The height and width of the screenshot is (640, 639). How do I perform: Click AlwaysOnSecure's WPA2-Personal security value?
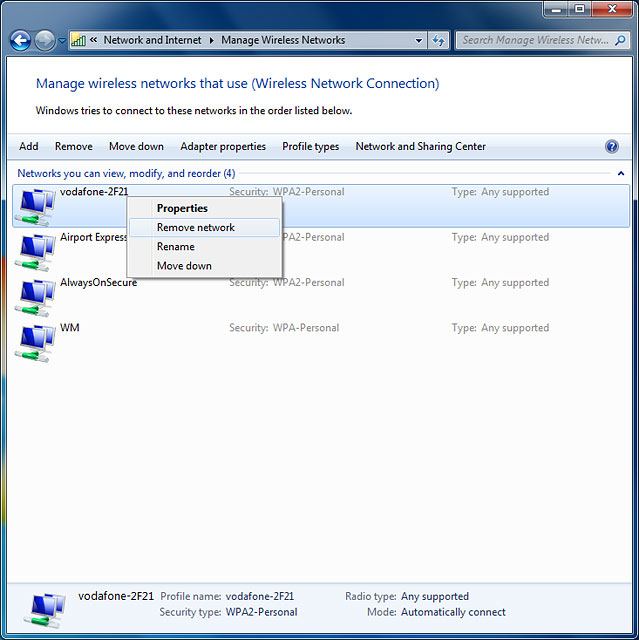point(308,282)
